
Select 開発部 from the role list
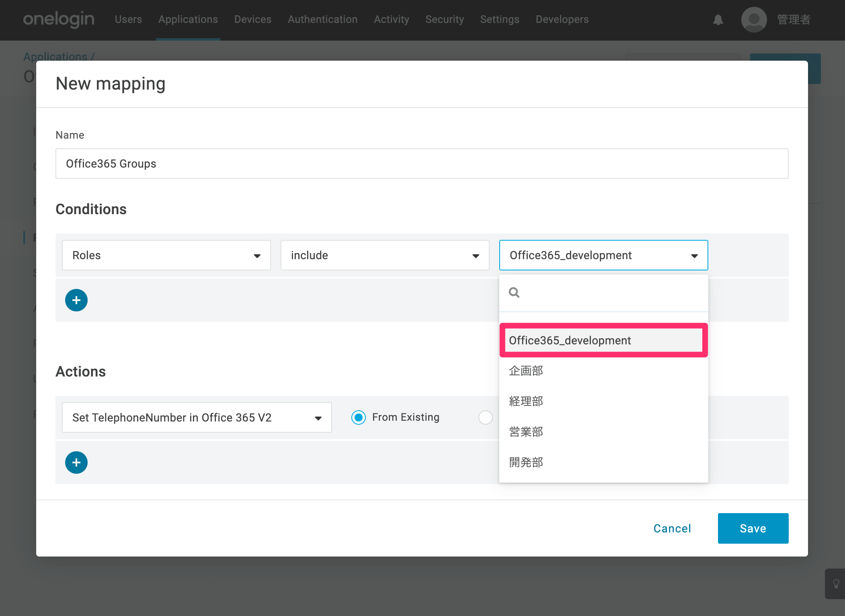click(604, 463)
